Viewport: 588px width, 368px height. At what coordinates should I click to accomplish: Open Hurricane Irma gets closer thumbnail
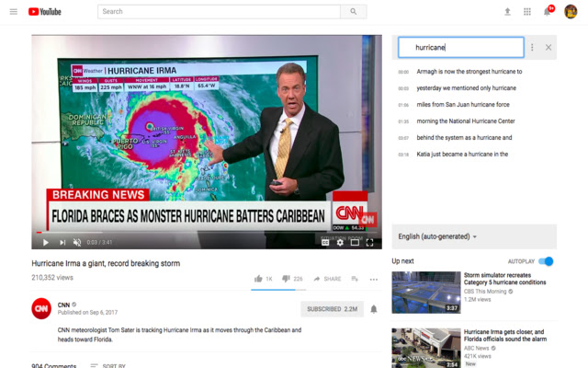426,348
